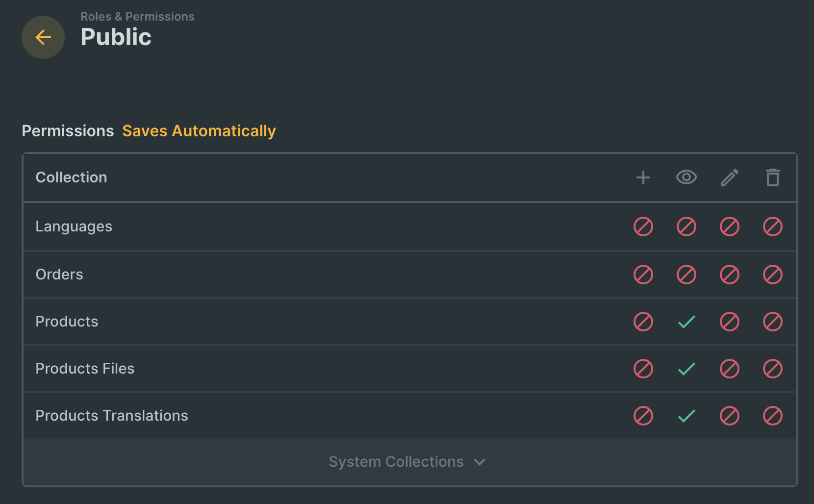Screen dimensions: 814x504
Task: Click the Public page title
Action: (116, 37)
